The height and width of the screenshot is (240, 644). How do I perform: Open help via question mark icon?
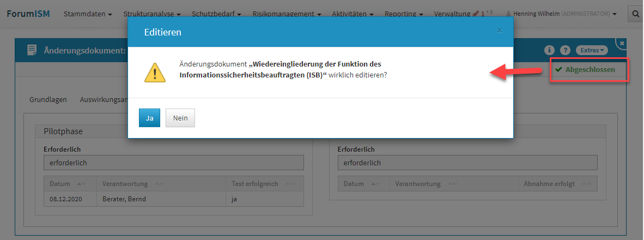tap(565, 50)
